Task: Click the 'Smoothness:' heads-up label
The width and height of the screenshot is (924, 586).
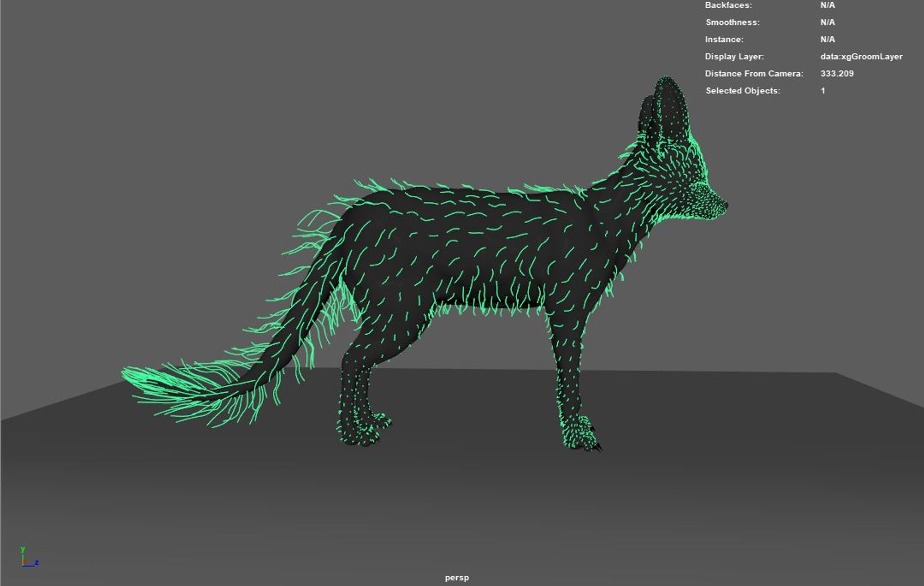Action: coord(732,22)
